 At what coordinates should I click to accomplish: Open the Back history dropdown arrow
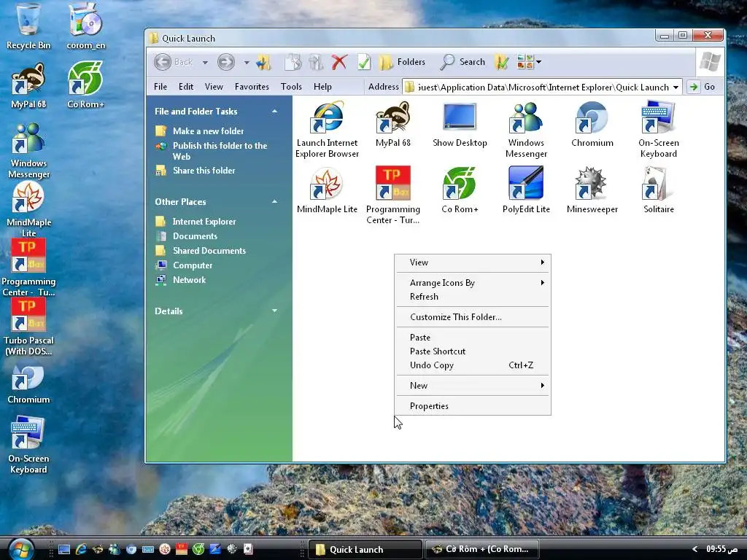coord(205,63)
